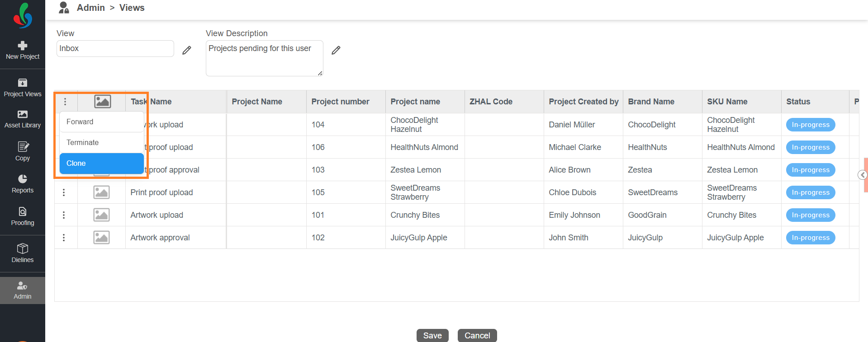868x342 pixels.
Task: Open the Proofing section
Action: coord(23,216)
